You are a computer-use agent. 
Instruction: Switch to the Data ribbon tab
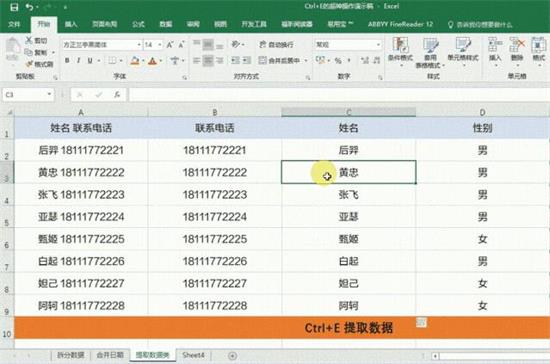click(166, 24)
